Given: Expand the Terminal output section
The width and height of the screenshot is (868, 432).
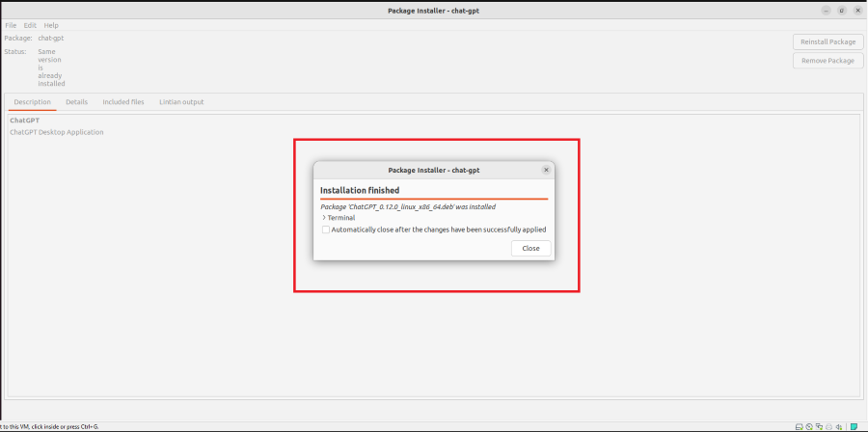Looking at the screenshot, I should (339, 218).
